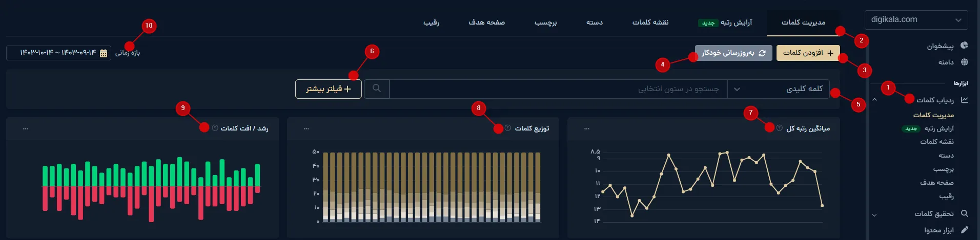Screen dimensions: 980x240
Task: Click the ابزار محتوا pencil icon
Action: coord(964,230)
